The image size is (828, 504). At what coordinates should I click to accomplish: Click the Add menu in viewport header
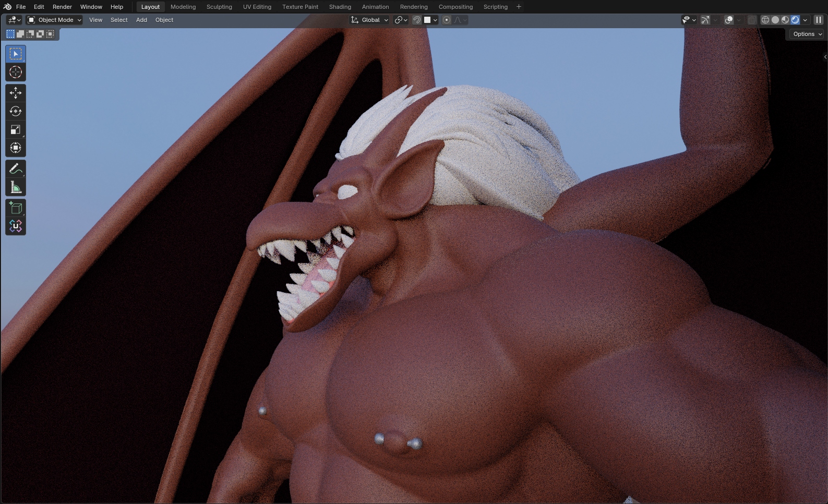pyautogui.click(x=141, y=20)
